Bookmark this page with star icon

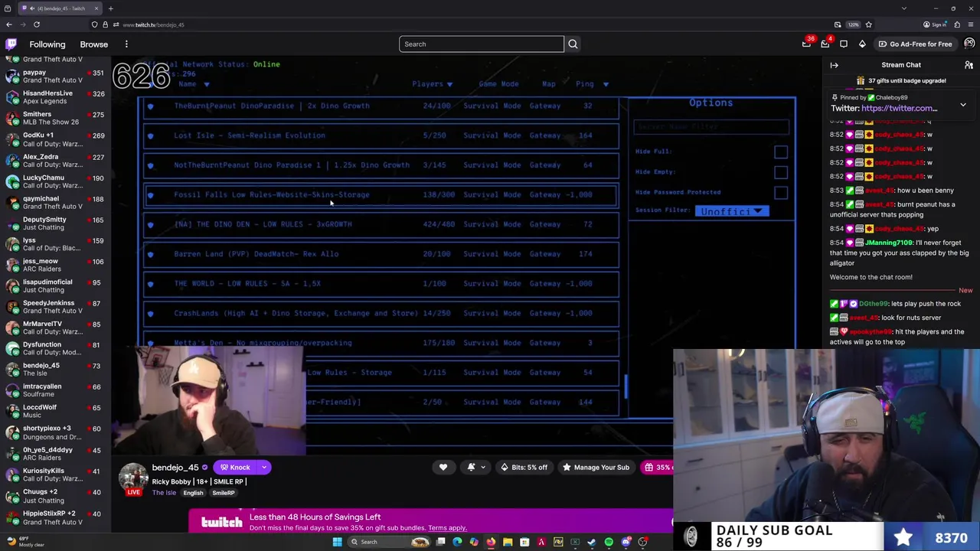click(868, 24)
